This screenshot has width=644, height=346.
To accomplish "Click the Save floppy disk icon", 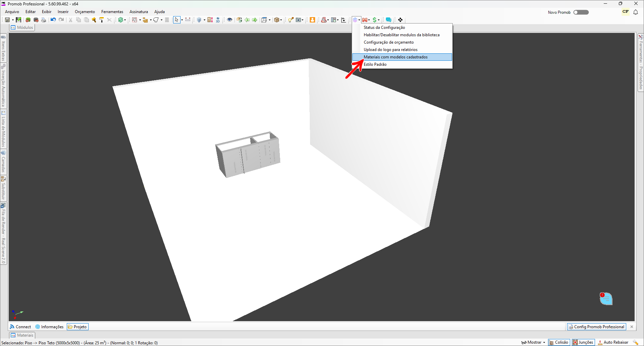I will 7,20.
